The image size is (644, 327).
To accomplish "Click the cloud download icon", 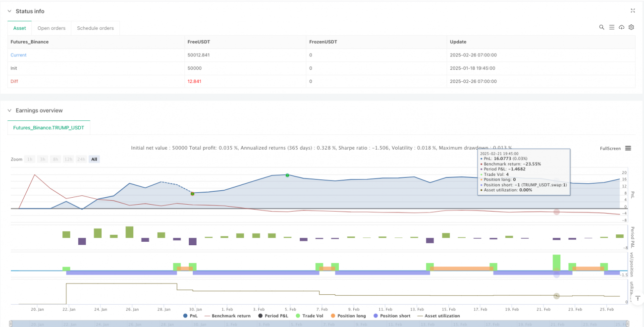I will (x=621, y=27).
